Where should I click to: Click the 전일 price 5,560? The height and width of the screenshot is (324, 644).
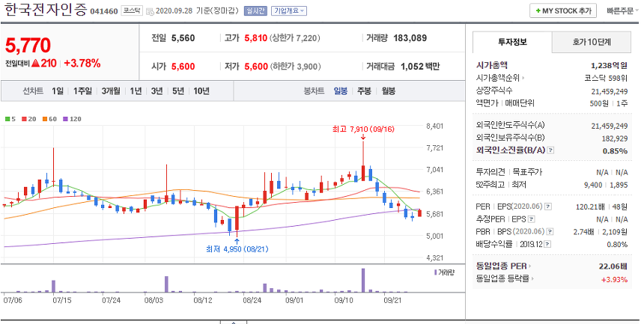pos(183,38)
